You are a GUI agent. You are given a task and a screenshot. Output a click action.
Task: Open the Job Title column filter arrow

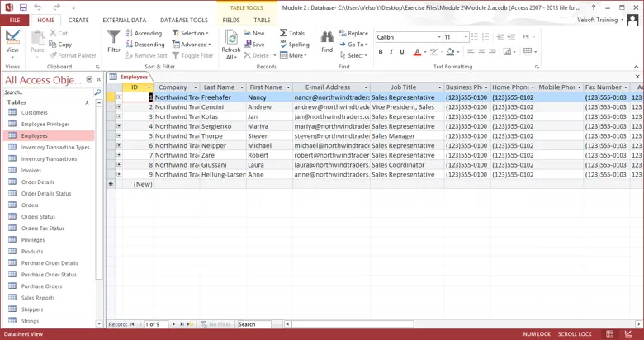pos(439,87)
